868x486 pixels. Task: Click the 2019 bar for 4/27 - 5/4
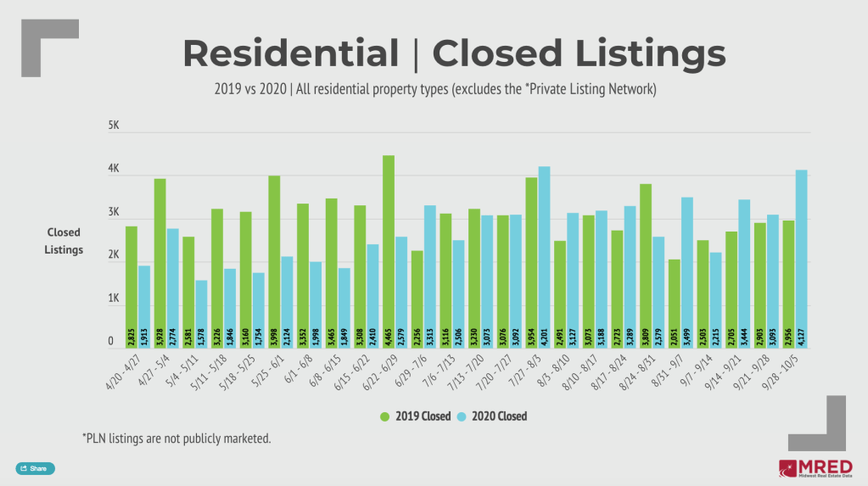[x=160, y=264]
